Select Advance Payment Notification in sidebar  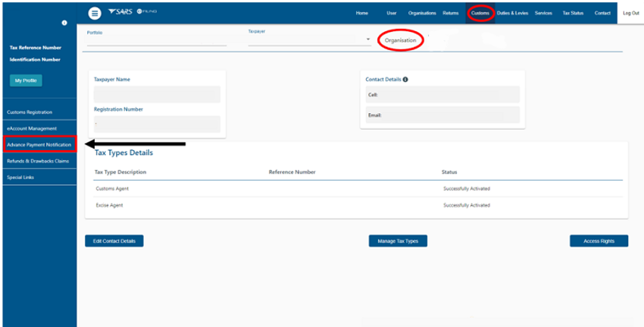tap(39, 144)
